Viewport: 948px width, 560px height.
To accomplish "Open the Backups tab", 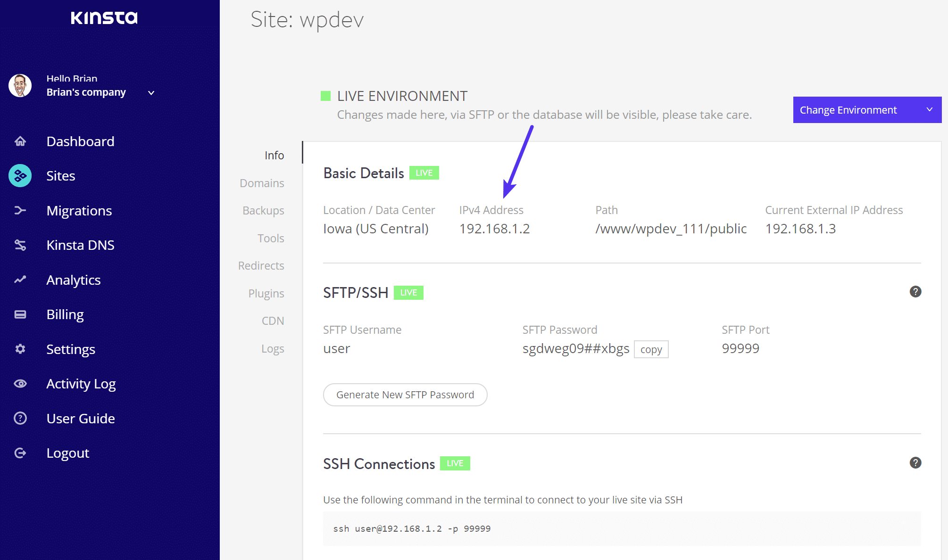I will 263,210.
